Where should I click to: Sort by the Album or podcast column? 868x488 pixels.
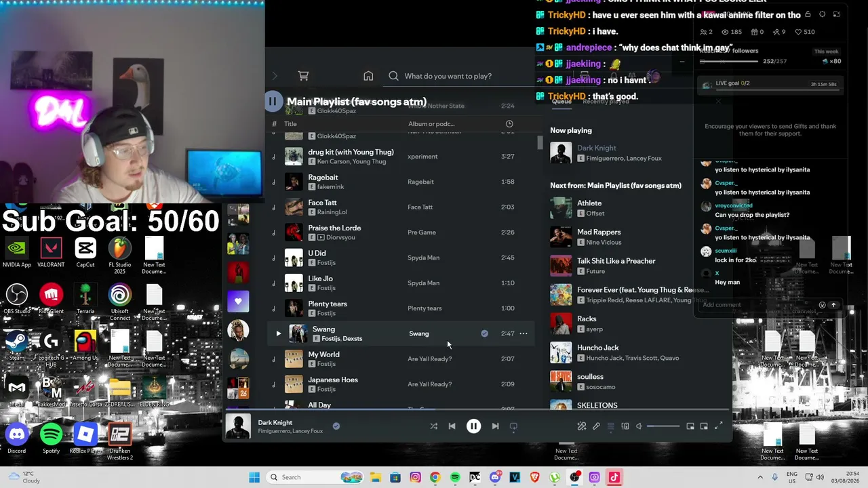[431, 124]
